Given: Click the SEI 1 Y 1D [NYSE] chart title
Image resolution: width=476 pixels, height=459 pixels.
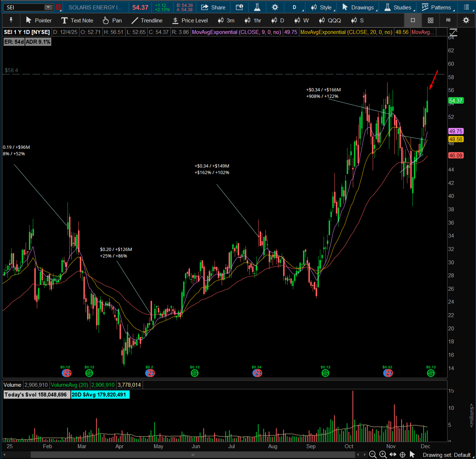Looking at the screenshot, I should click(27, 32).
